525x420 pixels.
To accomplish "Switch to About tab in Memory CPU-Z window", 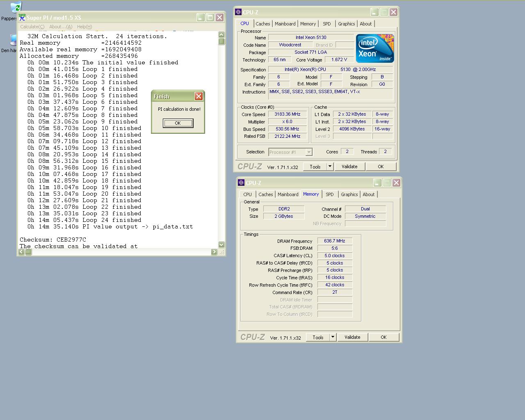I will pyautogui.click(x=369, y=194).
